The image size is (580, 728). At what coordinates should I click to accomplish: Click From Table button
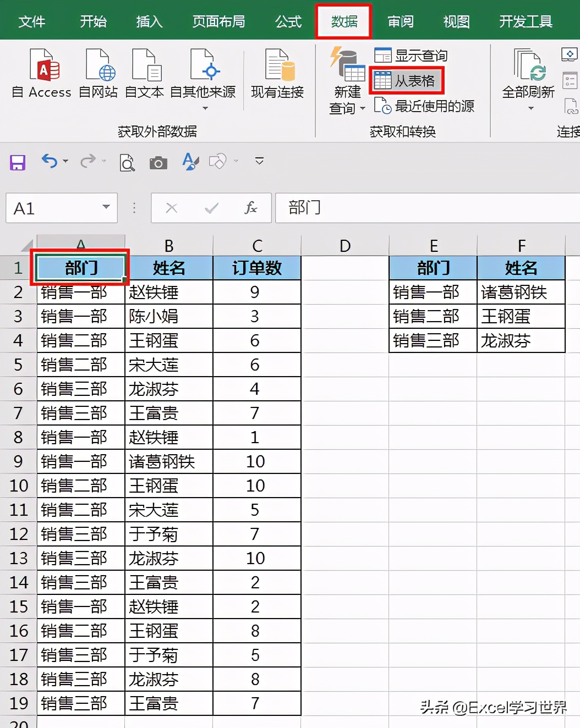[406, 81]
